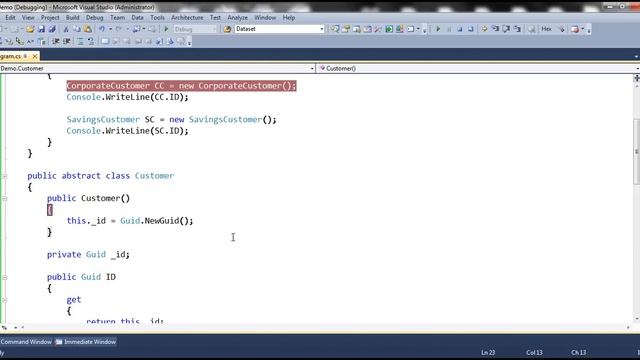Open the Dataset find combo dropdown arrow
The width and height of the screenshot is (640, 360).
click(322, 29)
